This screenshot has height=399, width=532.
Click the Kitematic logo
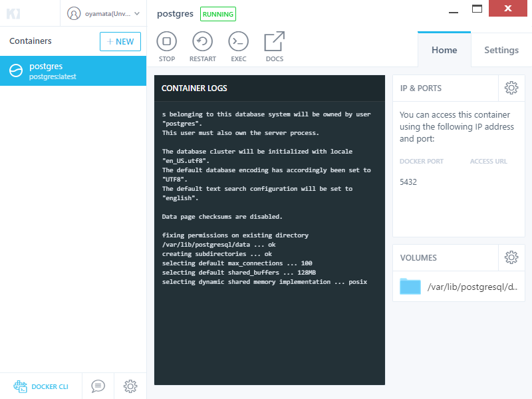(x=13, y=14)
